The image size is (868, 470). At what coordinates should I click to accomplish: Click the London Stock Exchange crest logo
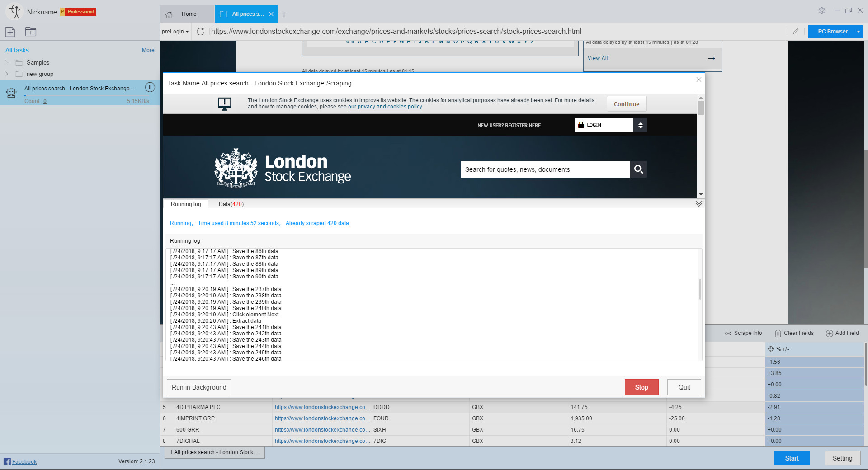tap(236, 168)
